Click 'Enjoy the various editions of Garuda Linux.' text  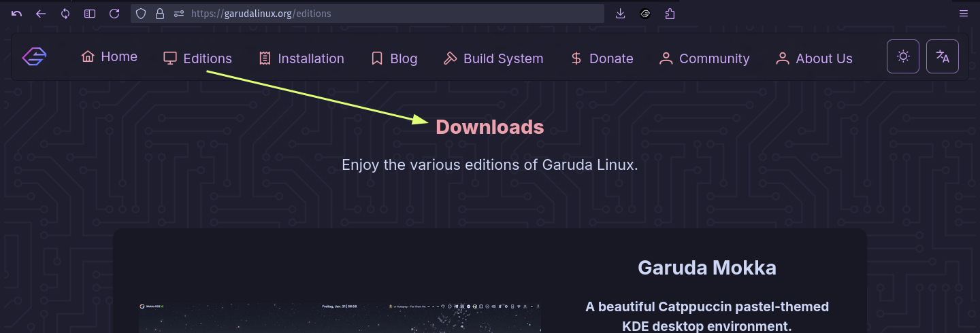(490, 165)
